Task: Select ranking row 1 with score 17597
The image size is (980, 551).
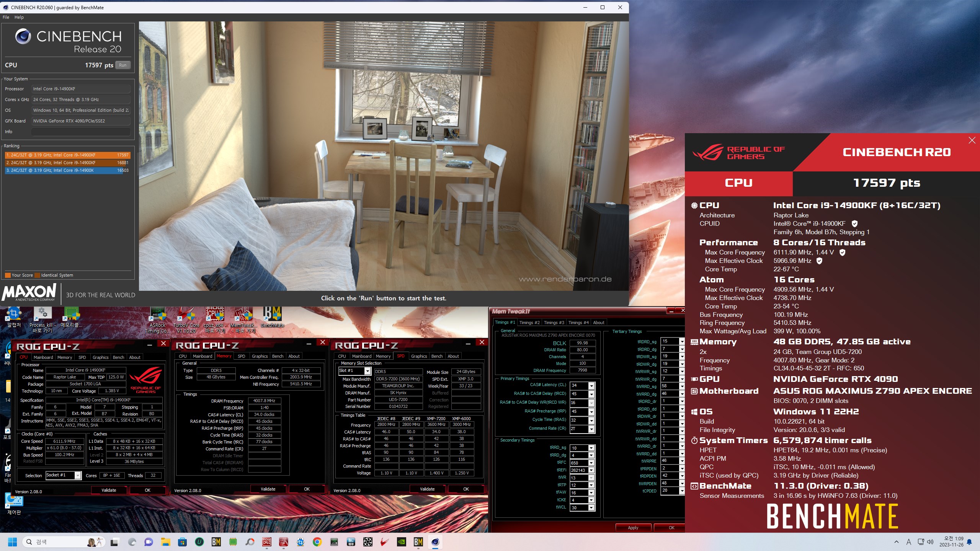Action: (67, 155)
